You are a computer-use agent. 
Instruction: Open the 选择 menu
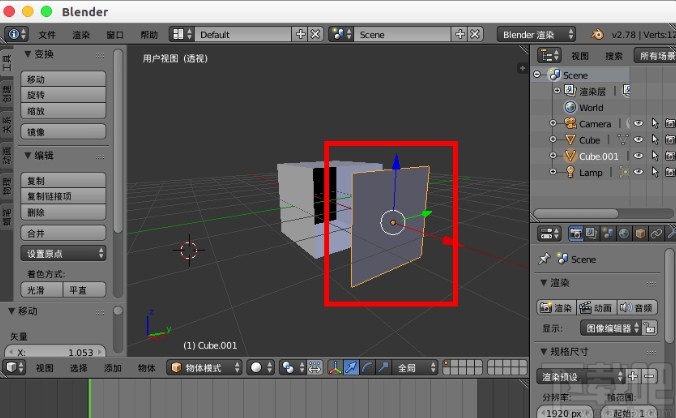[78, 368]
